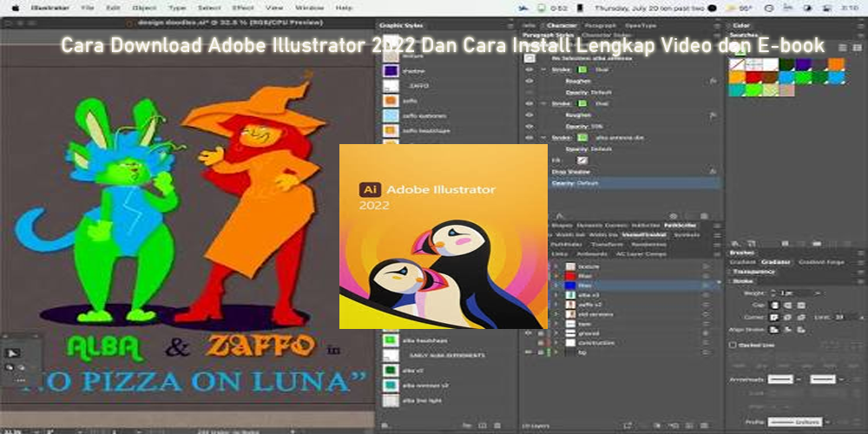Select the Selection tool in floating toolbar
This screenshot has height=434, width=868.
(x=11, y=354)
